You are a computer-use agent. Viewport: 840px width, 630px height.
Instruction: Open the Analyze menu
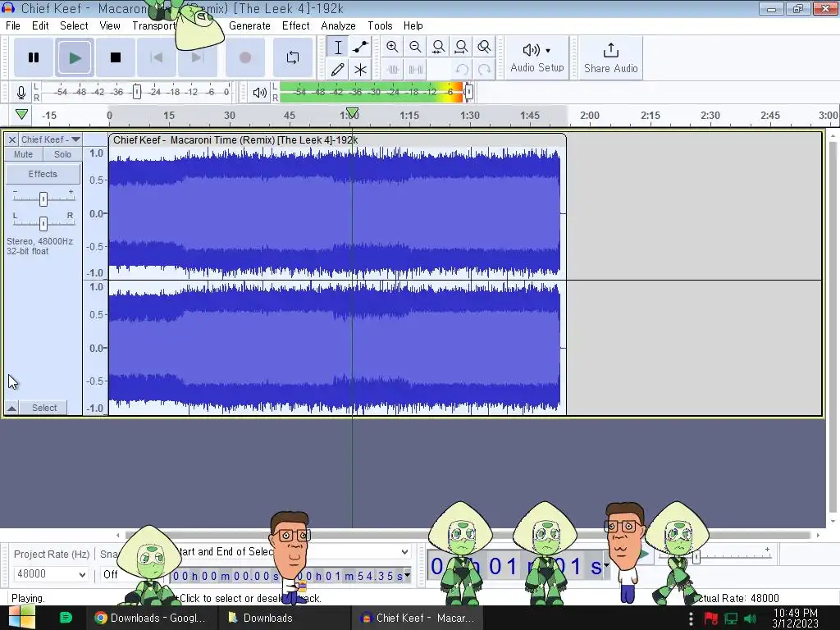pos(338,25)
